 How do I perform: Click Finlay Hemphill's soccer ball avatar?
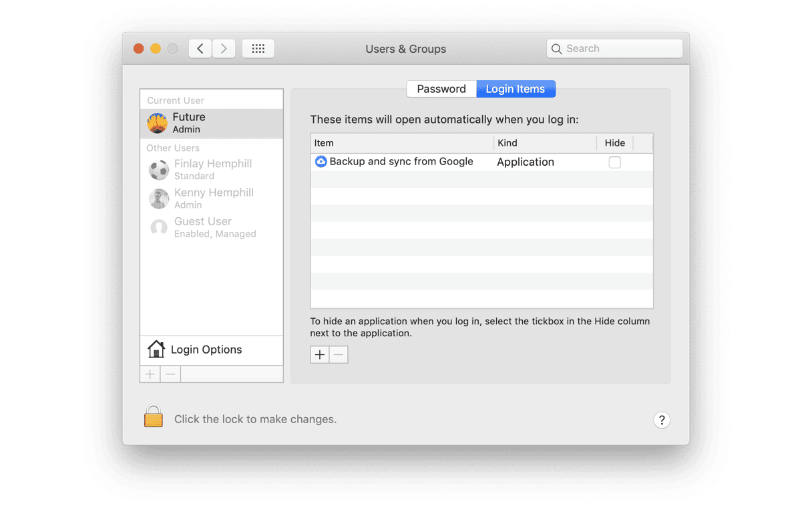[159, 170]
